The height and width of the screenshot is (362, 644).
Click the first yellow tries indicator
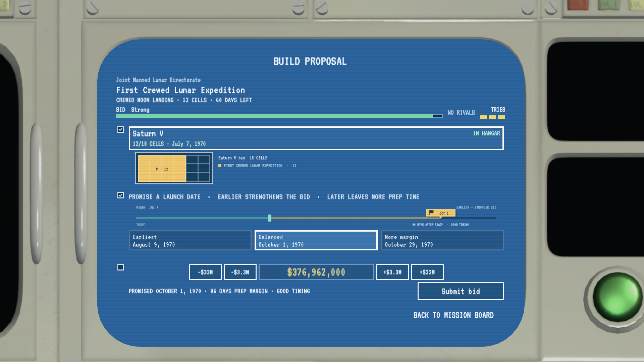coord(483,117)
